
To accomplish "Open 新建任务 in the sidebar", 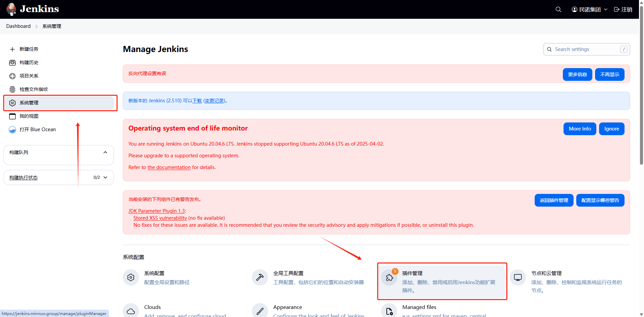I will point(29,49).
